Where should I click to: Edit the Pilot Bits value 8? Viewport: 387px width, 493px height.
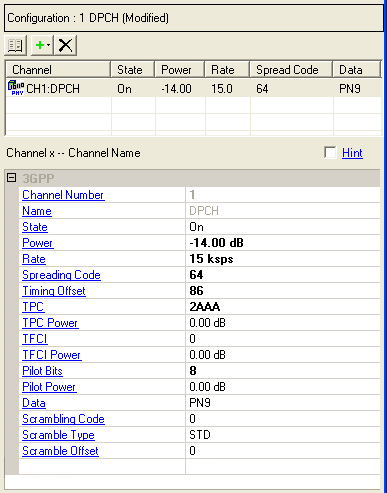283,371
